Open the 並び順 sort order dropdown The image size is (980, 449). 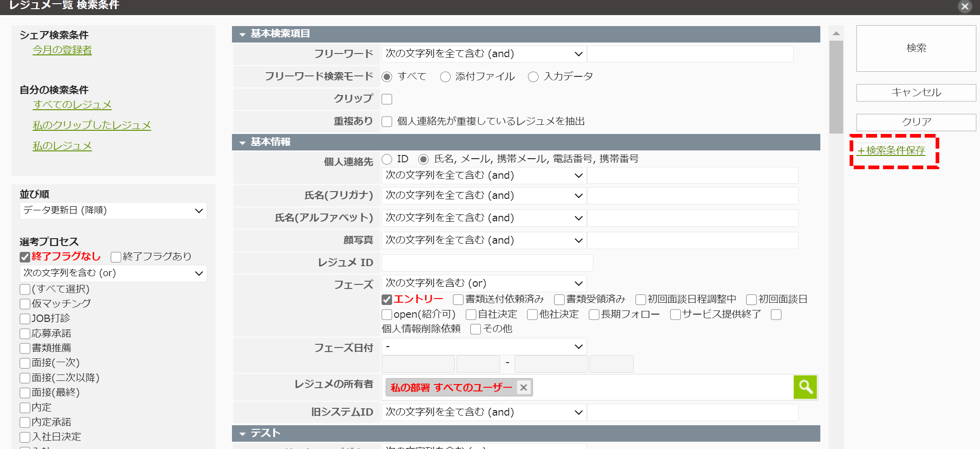pos(113,210)
